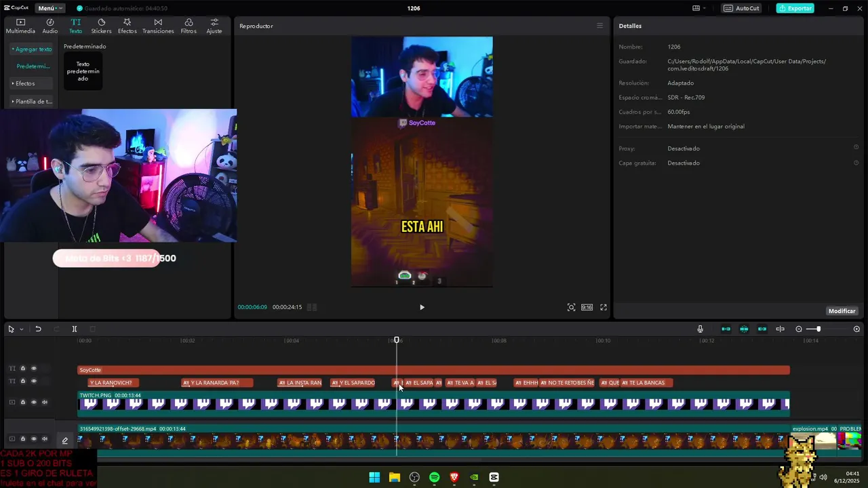Select the 'Y EL SAPARDO' text clip

coord(353,383)
